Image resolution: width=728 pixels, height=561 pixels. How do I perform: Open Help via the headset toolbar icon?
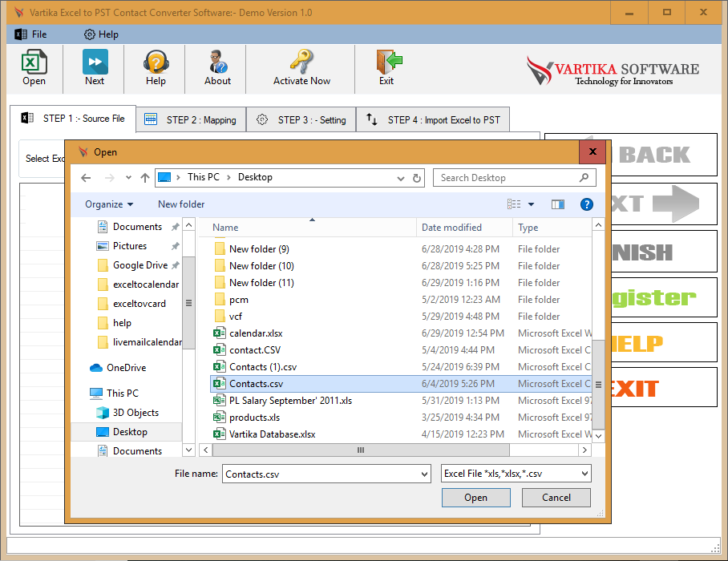pos(156,63)
